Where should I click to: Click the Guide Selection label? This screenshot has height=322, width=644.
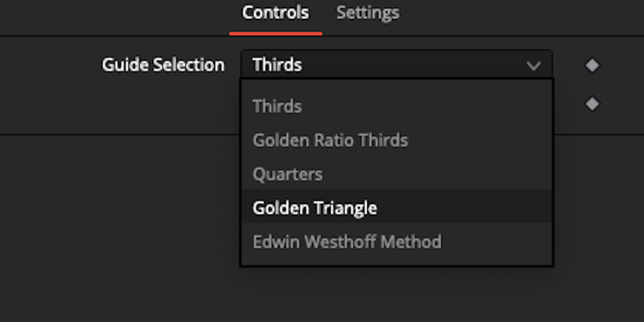pyautogui.click(x=163, y=65)
